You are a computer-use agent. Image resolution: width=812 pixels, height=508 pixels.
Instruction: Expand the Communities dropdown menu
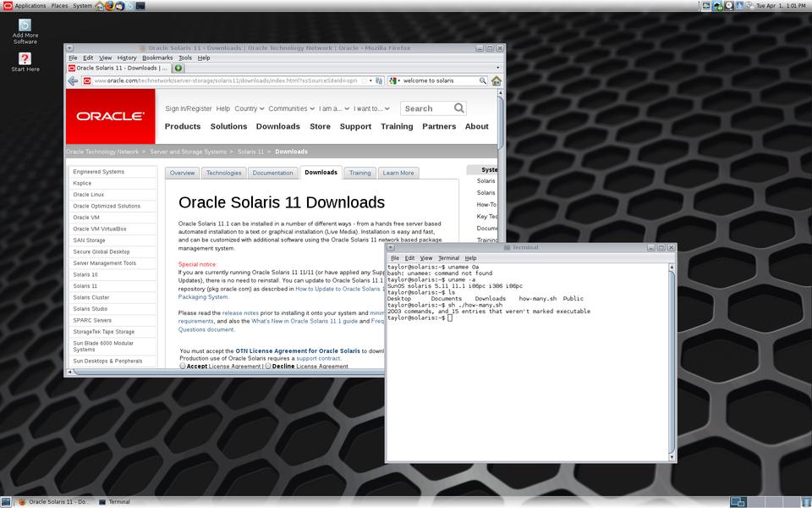[x=290, y=108]
